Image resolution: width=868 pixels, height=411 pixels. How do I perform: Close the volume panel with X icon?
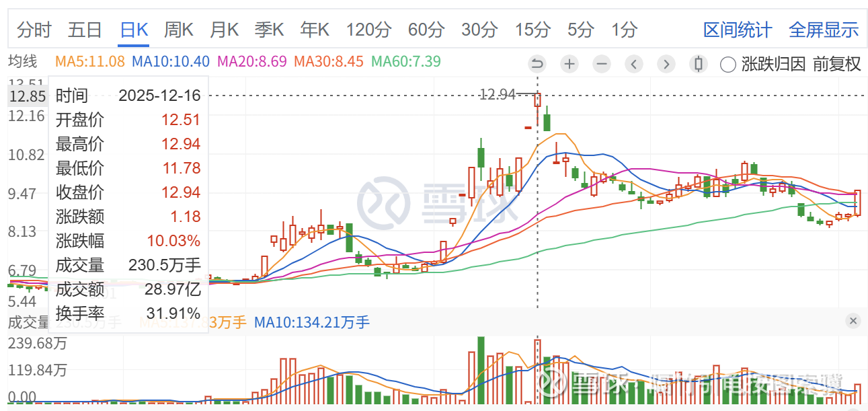[x=853, y=321]
